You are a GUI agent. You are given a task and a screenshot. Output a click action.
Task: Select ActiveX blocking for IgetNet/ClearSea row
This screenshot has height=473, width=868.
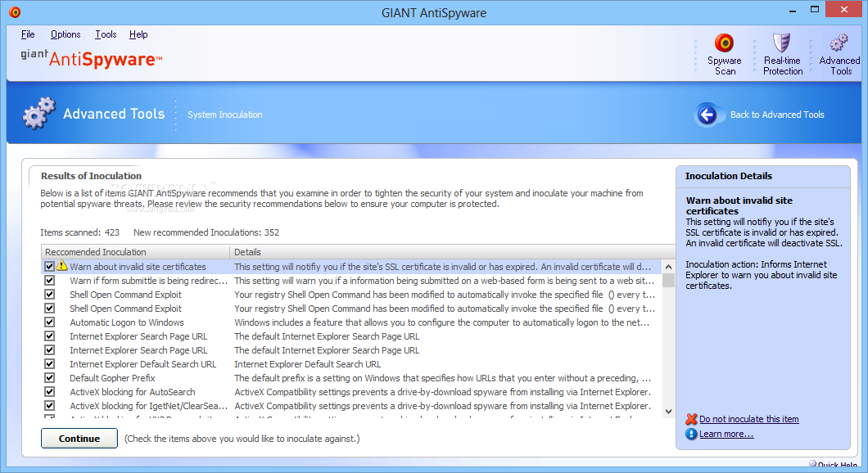(x=351, y=406)
